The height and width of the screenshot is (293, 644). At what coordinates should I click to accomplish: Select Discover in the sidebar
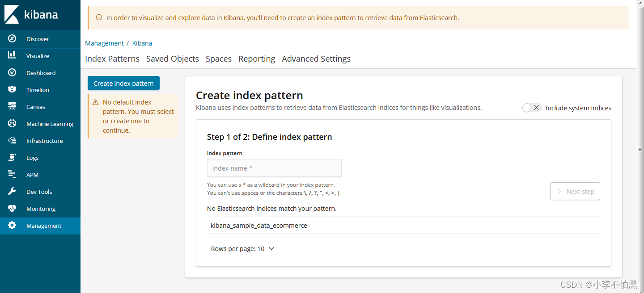40,39
